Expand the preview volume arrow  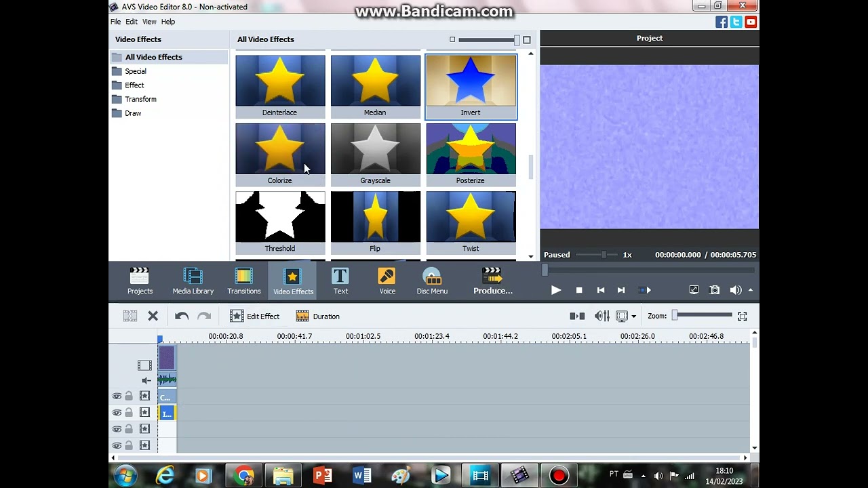(x=750, y=290)
